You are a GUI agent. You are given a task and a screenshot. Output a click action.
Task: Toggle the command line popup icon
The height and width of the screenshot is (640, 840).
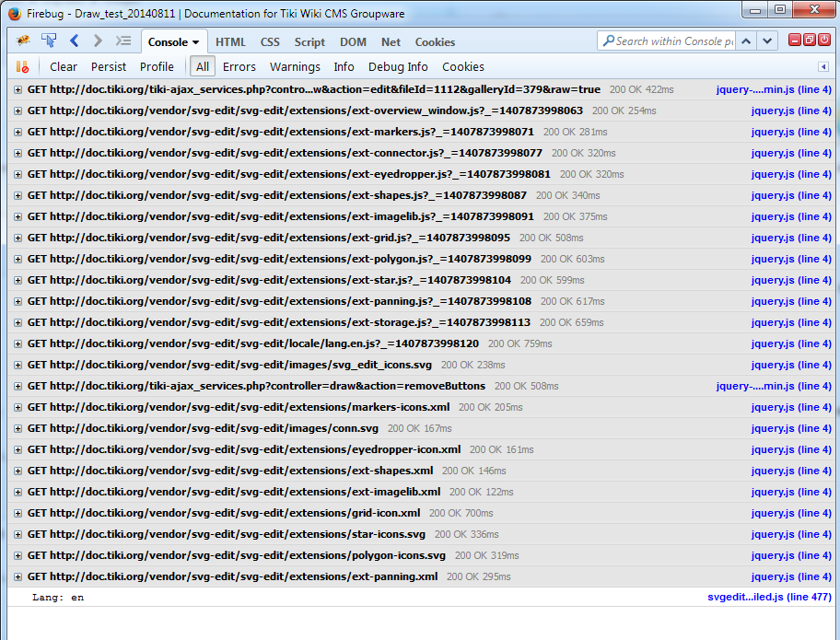(x=123, y=41)
